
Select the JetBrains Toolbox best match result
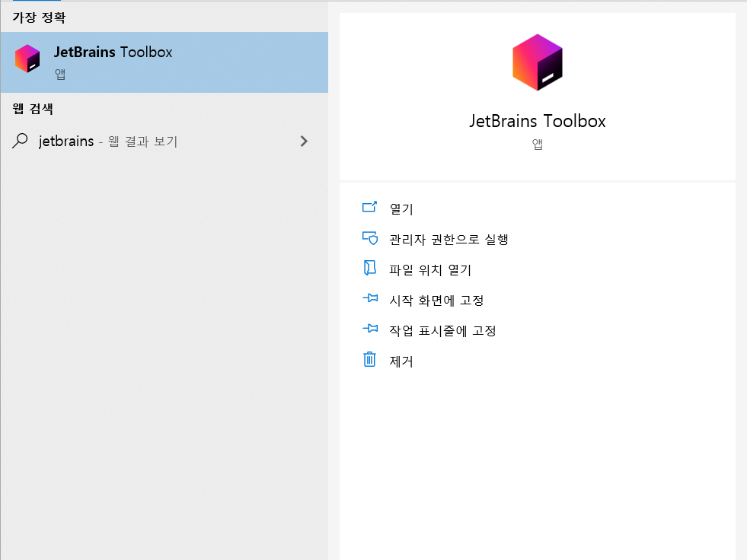[164, 62]
